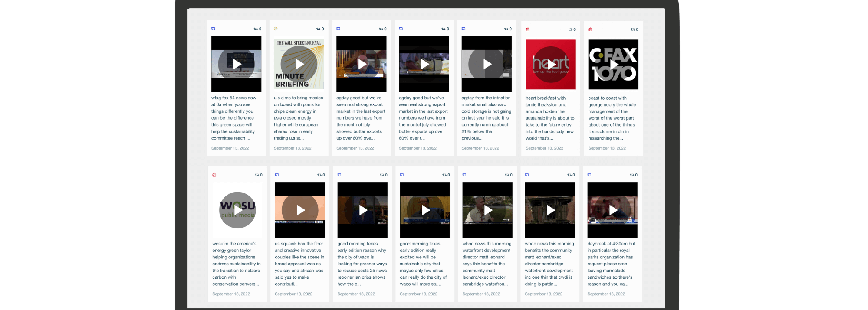
Task: Play the WOSU public media clip
Action: [x=237, y=210]
